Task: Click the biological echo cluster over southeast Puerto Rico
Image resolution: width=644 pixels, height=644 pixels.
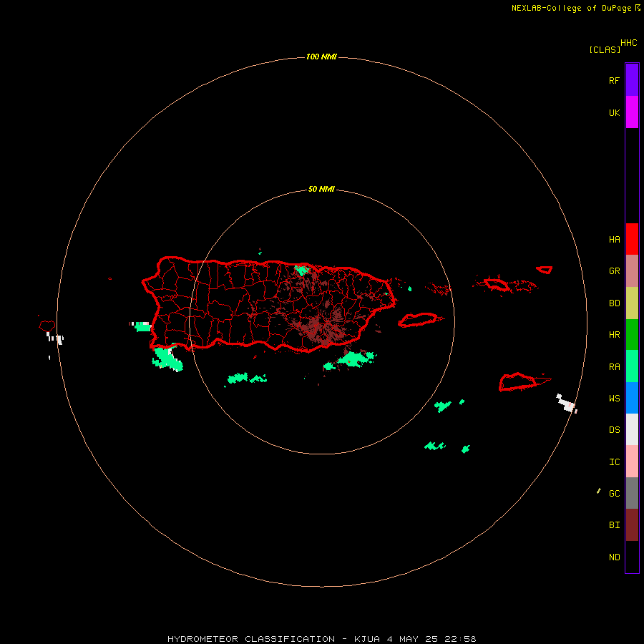Action: coord(323,326)
